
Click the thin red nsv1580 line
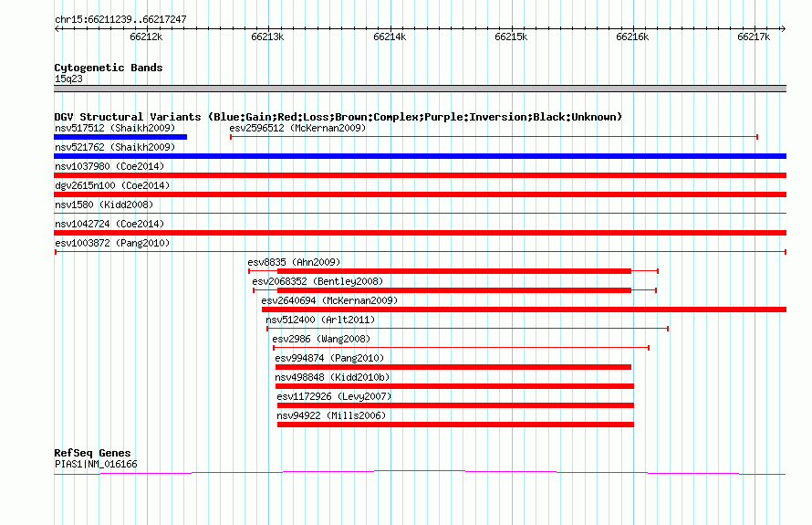(420, 213)
